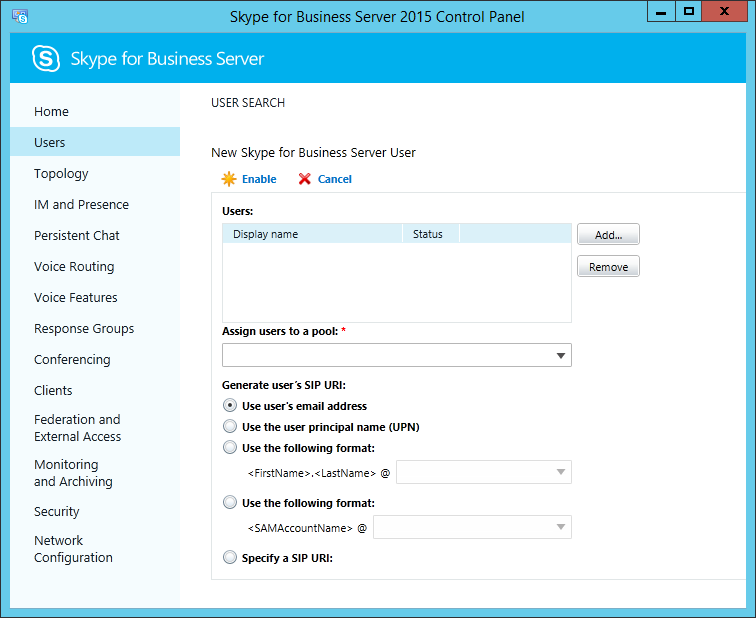Select Specify a SIP URI option
756x618 pixels.
pos(230,557)
